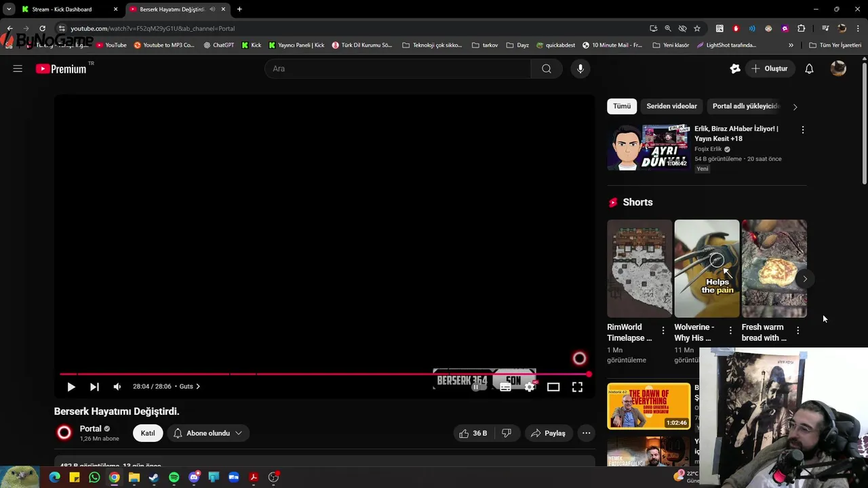Open the tarkov bookmark folder
The width and height of the screenshot is (868, 488).
coord(485,45)
